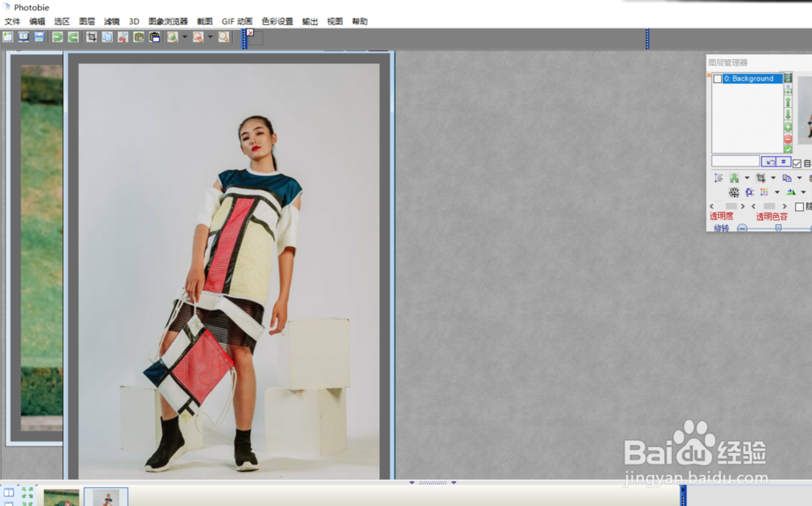Image resolution: width=812 pixels, height=506 pixels.
Task: Click the blue transform frame icon
Action: coord(749,192)
